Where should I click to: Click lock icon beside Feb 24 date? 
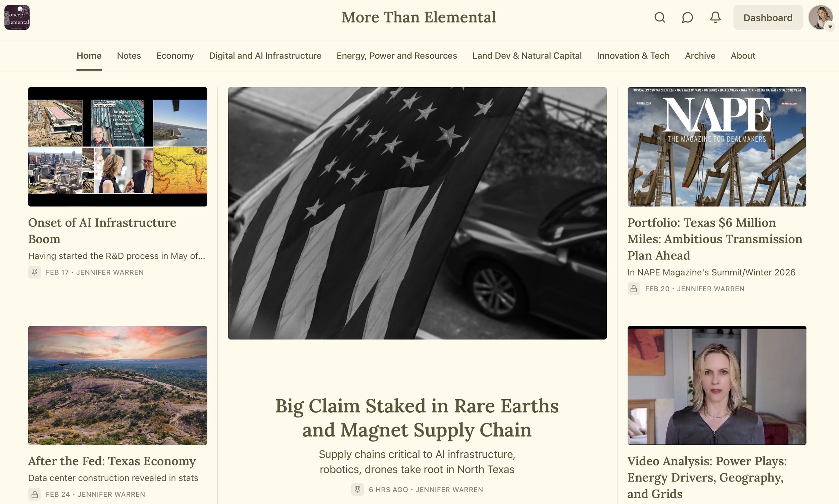[x=34, y=495]
